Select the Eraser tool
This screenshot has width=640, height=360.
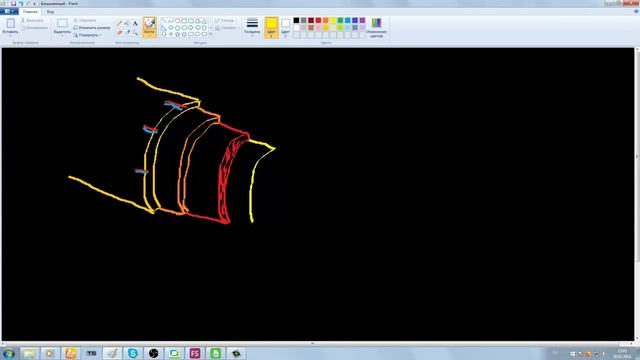coord(120,32)
